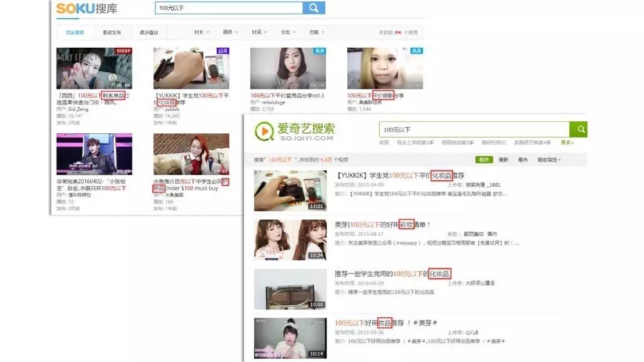Click publish date 2015-09-26
Image resolution: width=644 pixels, height=362 pixels.
[x=370, y=332]
